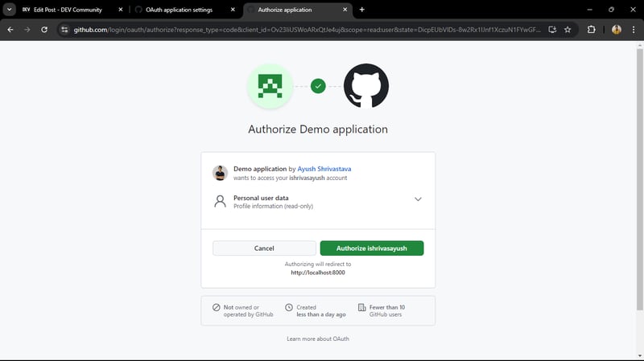
Task: Click the developer avatar beside Demo application
Action: [220, 173]
